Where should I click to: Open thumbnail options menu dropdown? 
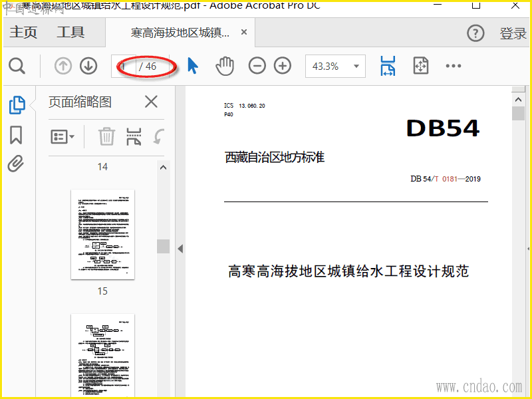click(x=63, y=137)
